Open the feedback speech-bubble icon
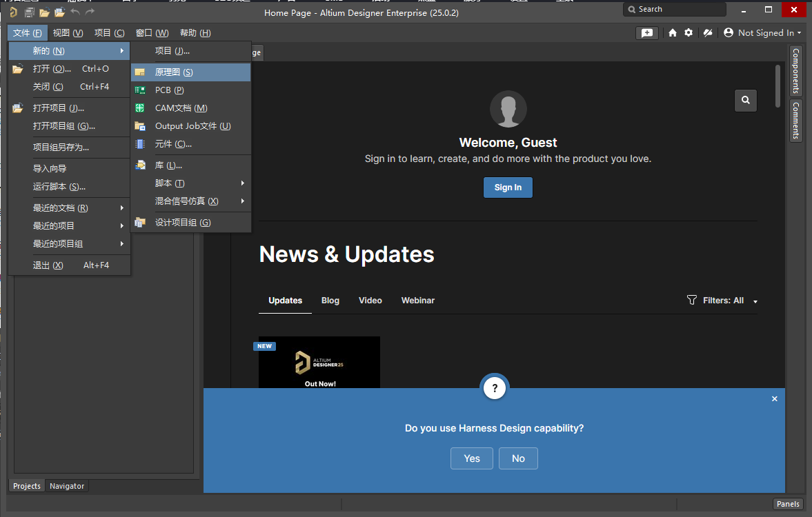 (x=647, y=32)
